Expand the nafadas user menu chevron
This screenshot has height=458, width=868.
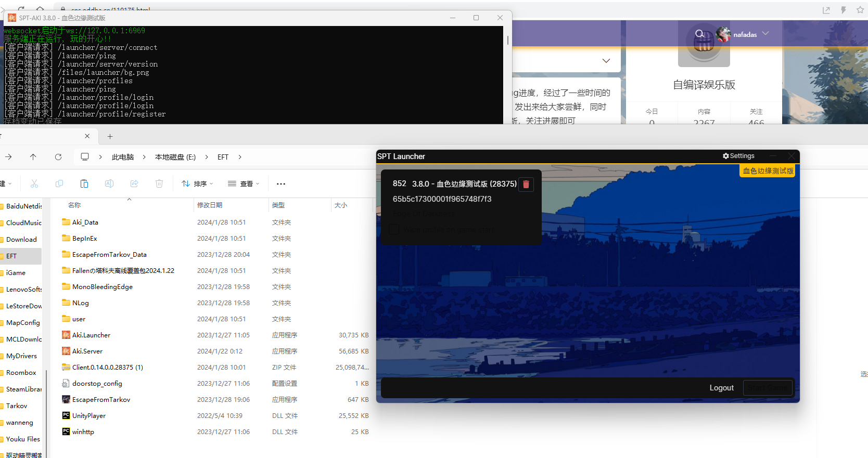pos(765,33)
